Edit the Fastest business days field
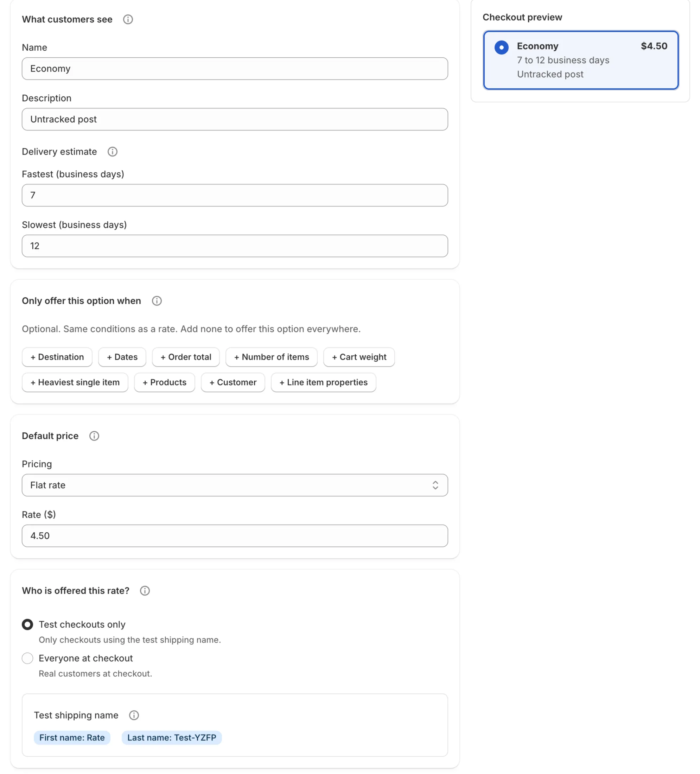This screenshot has width=700, height=774. tap(235, 195)
